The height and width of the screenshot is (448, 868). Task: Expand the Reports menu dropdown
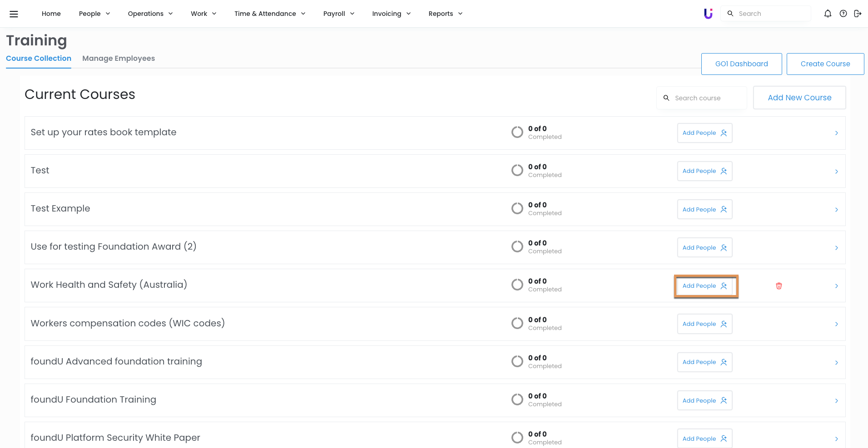click(445, 14)
